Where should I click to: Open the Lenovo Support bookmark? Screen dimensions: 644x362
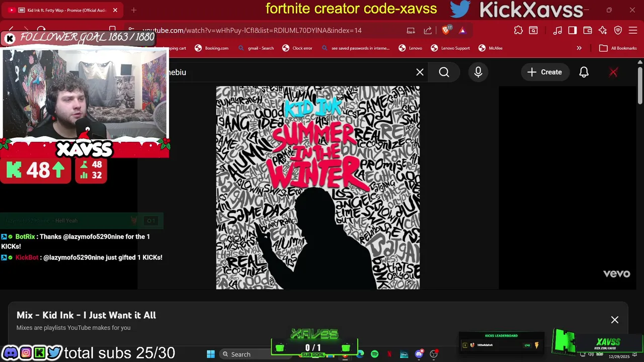pyautogui.click(x=450, y=48)
